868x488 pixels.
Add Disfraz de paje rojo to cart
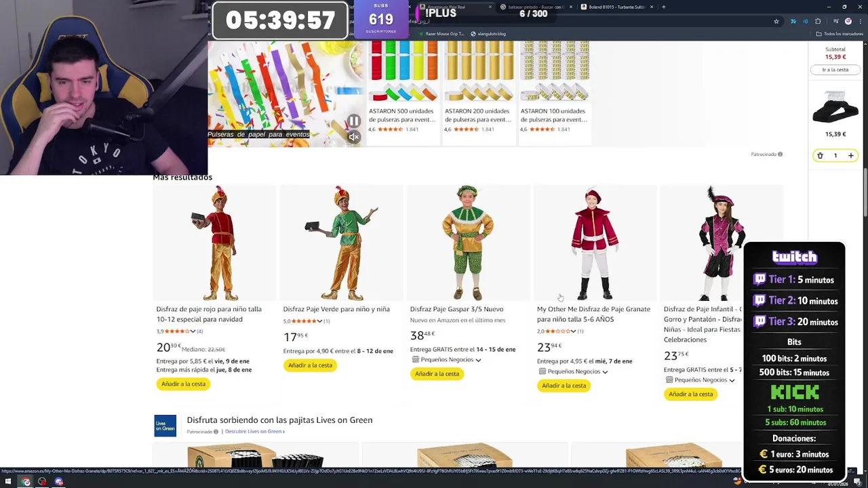tap(183, 384)
